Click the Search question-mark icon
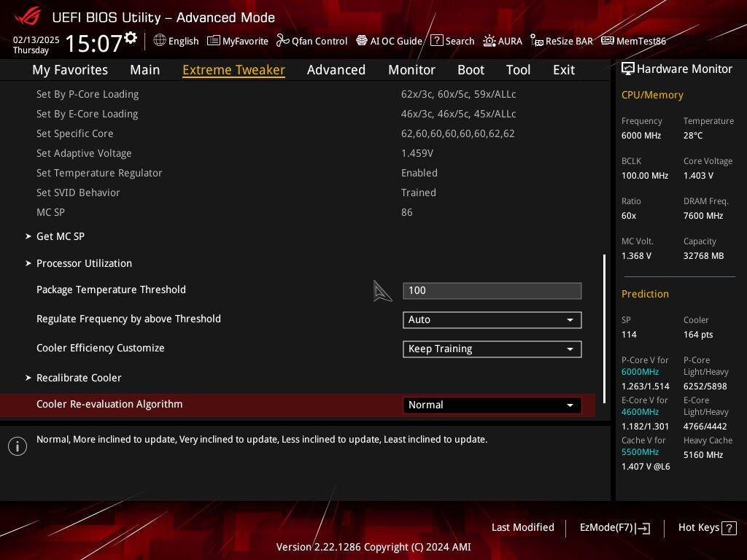The width and height of the screenshot is (747, 560). point(436,41)
